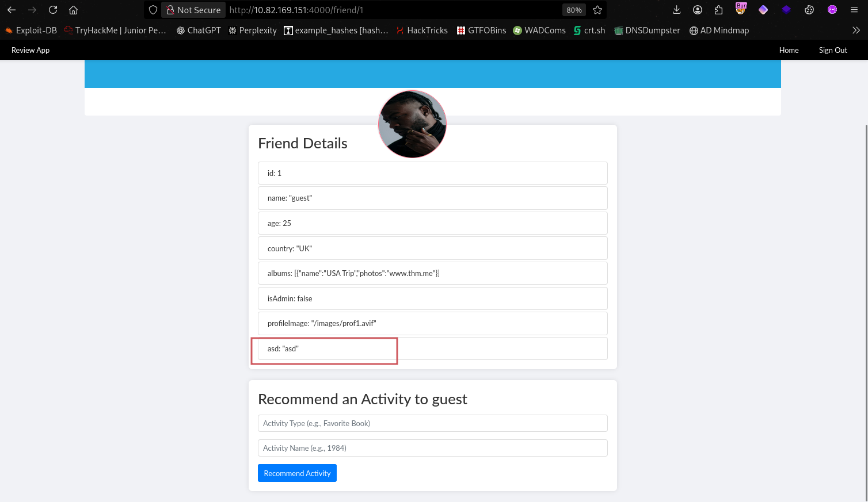Click the Activity Name input field

pos(432,448)
